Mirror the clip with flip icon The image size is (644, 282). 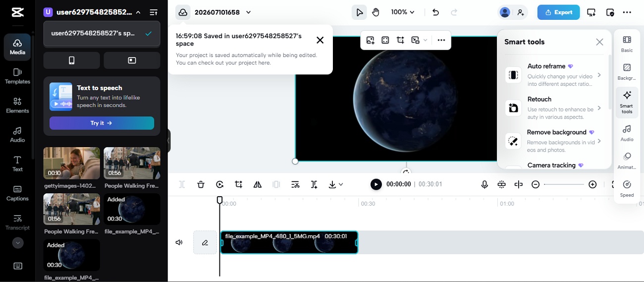click(258, 184)
